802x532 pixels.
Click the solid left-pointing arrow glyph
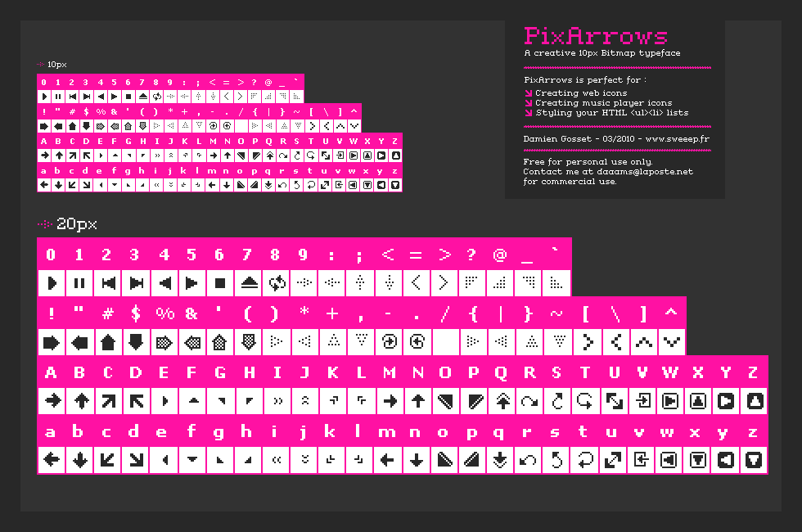[79, 341]
